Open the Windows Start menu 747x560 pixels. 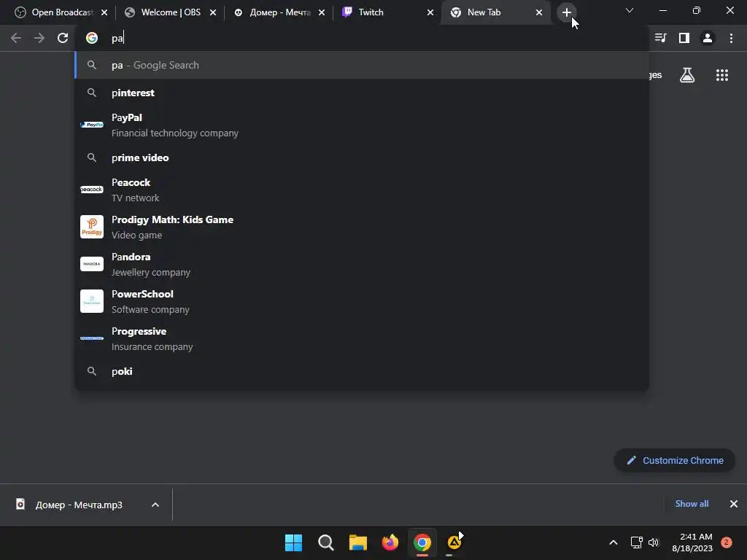pyautogui.click(x=293, y=542)
